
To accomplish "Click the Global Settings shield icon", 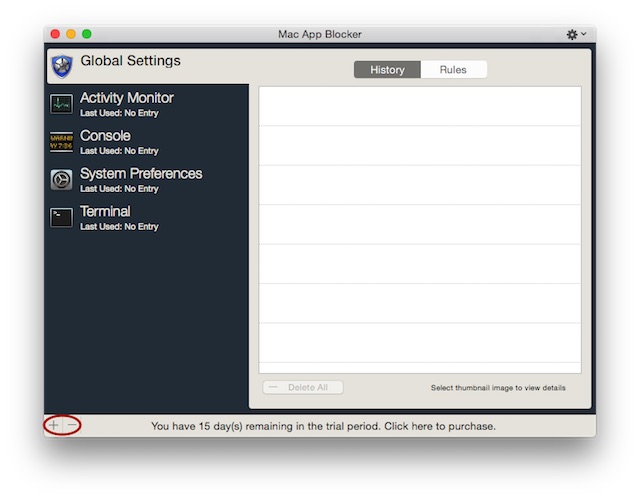I will coord(62,66).
